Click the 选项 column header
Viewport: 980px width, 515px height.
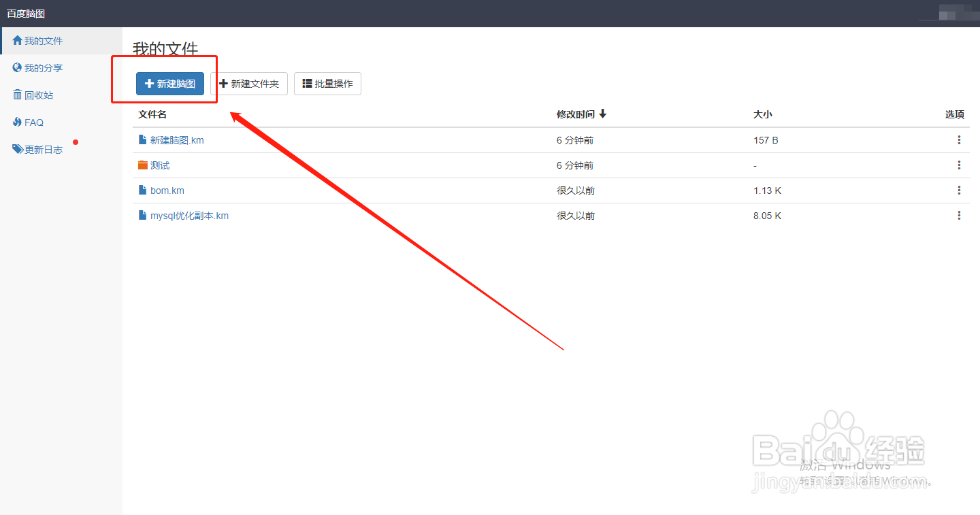click(955, 114)
